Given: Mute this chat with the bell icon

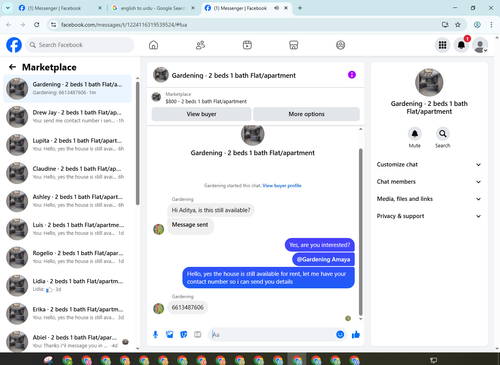Looking at the screenshot, I should pyautogui.click(x=415, y=134).
